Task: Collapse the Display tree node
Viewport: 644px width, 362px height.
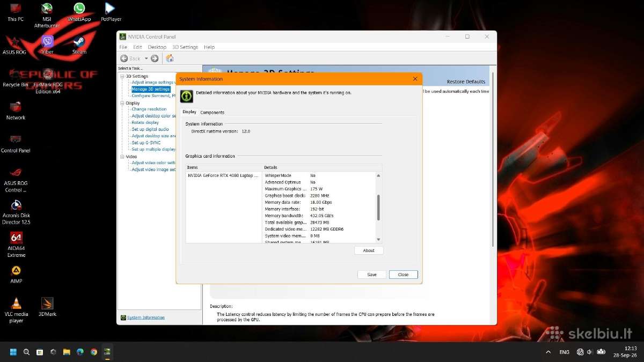Action: tap(122, 103)
